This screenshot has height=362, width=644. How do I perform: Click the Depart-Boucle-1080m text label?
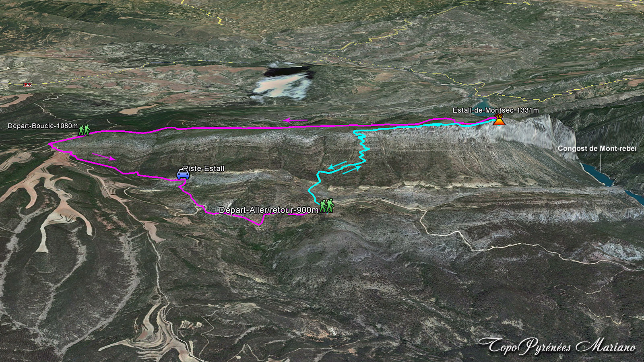click(43, 126)
